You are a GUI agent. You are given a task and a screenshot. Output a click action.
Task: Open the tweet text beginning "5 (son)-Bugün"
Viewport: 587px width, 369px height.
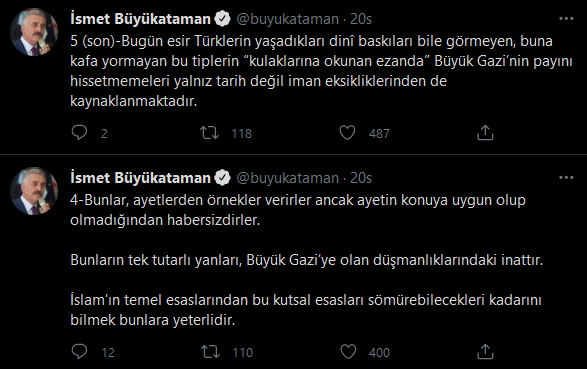(x=321, y=71)
